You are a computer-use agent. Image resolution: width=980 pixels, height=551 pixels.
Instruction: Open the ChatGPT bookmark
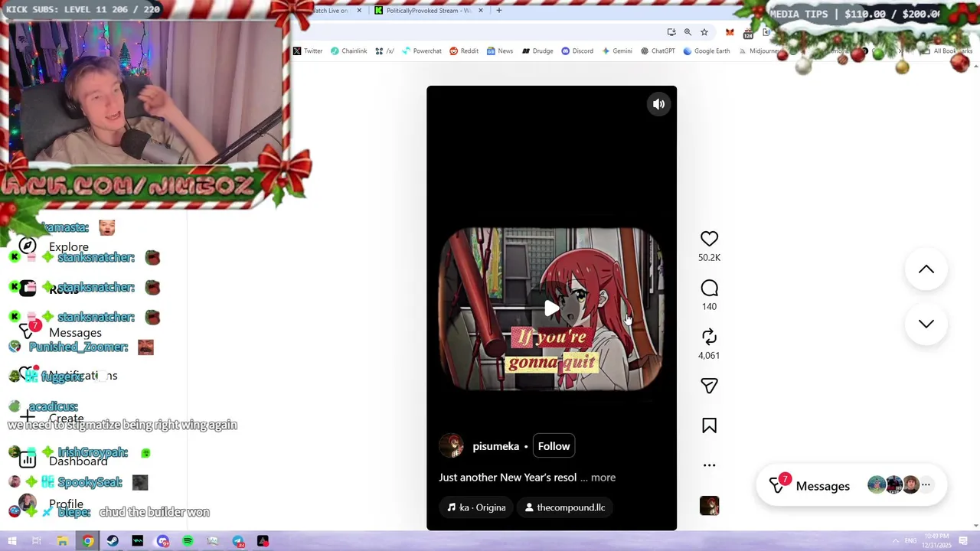tap(658, 51)
